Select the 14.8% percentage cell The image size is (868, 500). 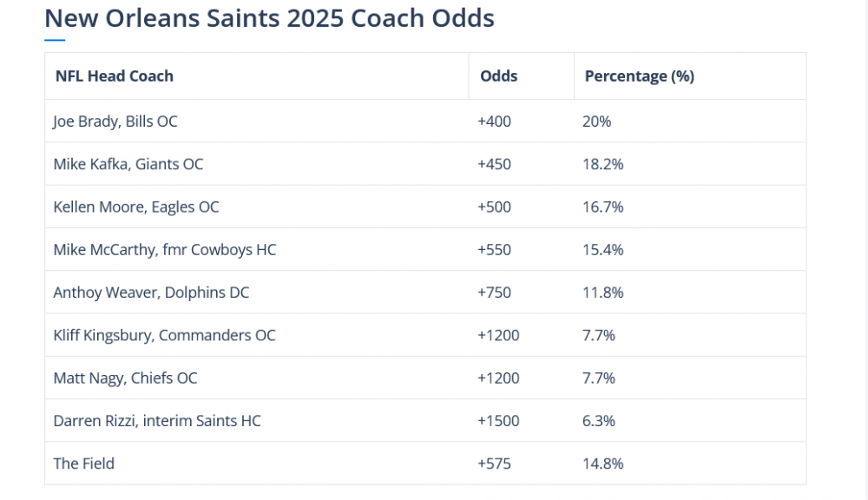click(x=603, y=464)
